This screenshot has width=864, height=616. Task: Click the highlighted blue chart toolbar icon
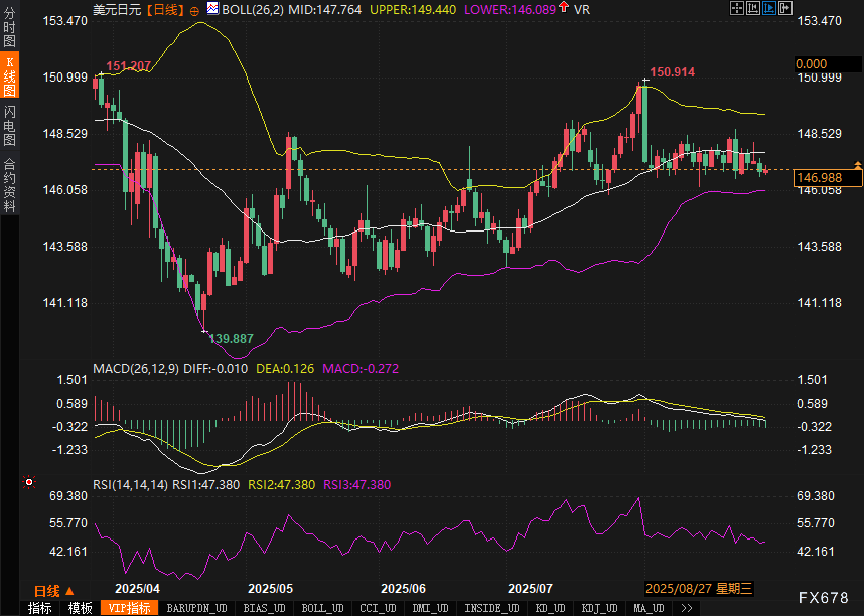click(769, 8)
